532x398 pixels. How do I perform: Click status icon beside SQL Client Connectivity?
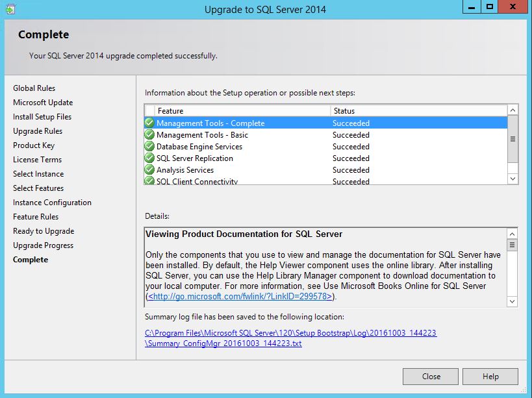(x=149, y=181)
